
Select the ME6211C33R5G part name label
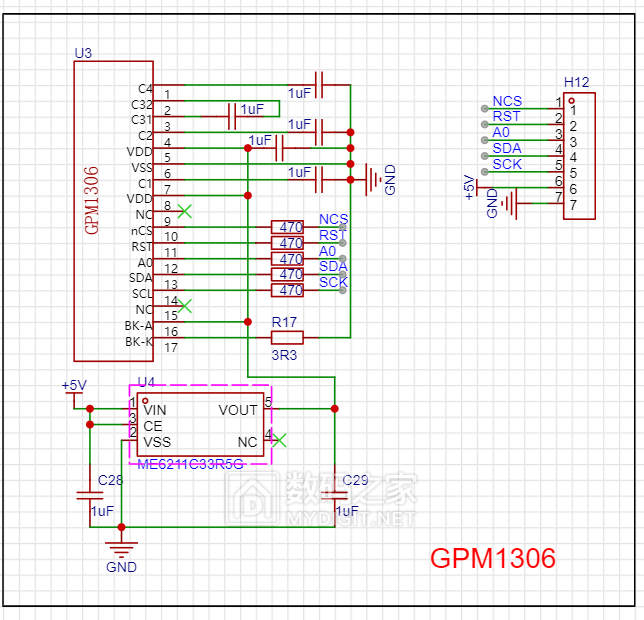point(190,464)
